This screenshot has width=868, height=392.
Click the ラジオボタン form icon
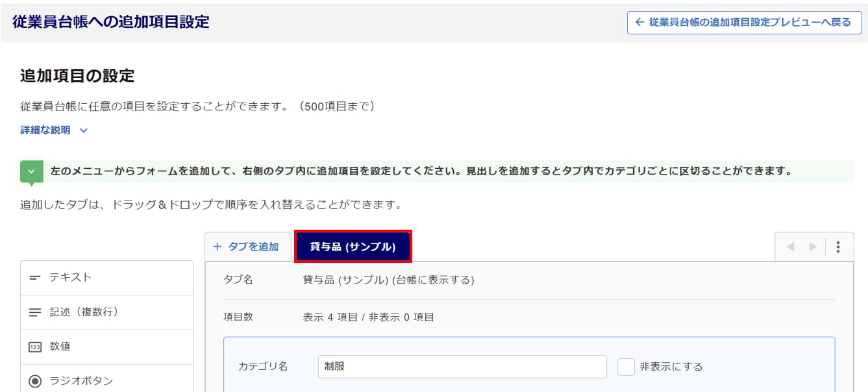pyautogui.click(x=35, y=381)
